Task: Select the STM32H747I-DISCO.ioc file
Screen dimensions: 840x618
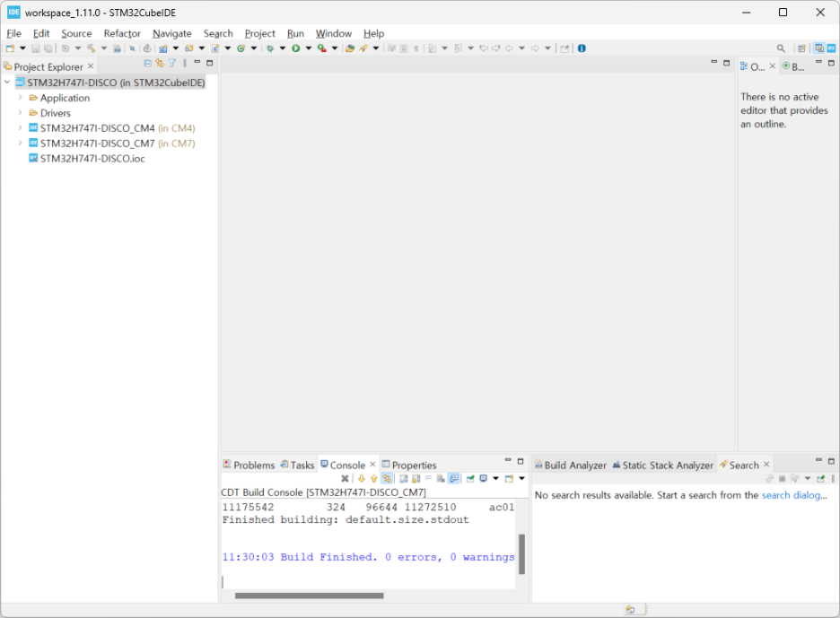Action: click(92, 159)
